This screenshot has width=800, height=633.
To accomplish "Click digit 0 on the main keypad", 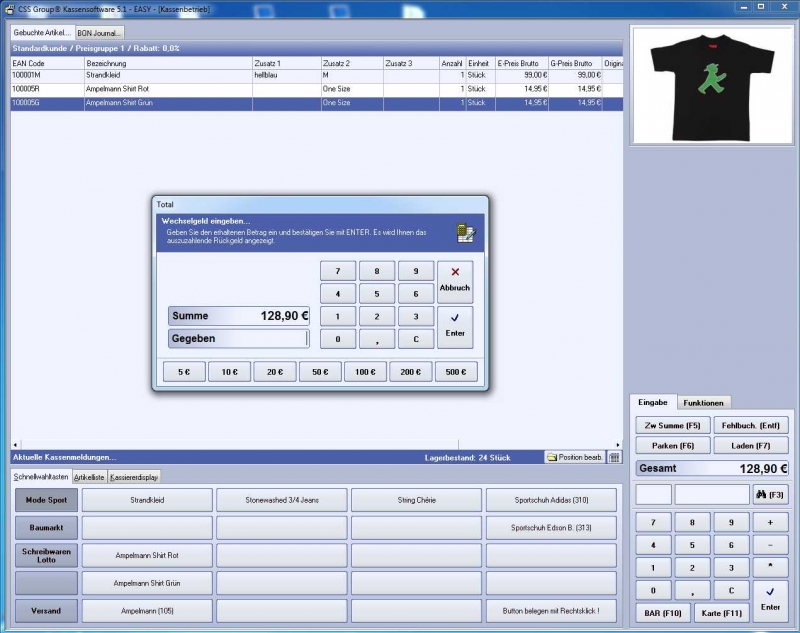I will pyautogui.click(x=653, y=591).
